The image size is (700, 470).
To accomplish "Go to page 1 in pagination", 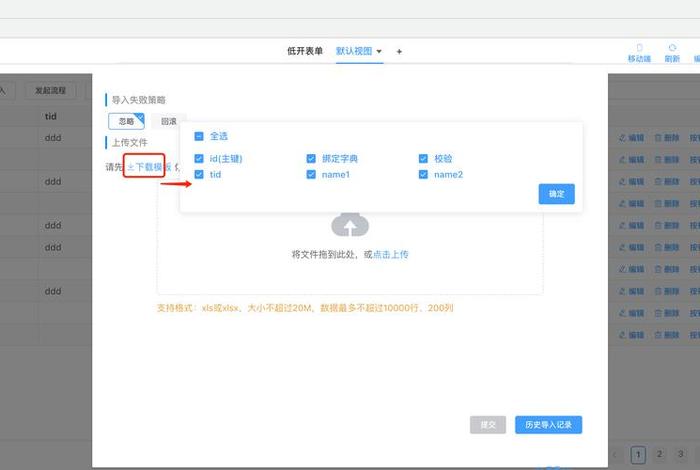I will 638,454.
